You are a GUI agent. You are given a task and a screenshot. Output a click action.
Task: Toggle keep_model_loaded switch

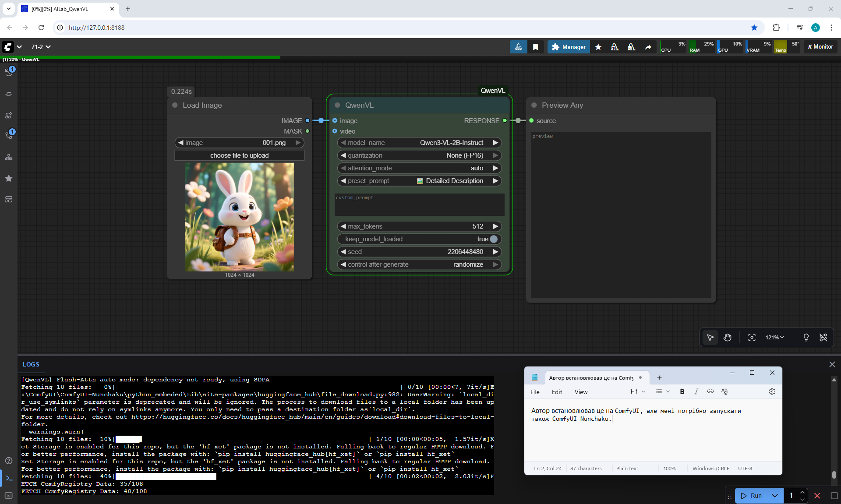pyautogui.click(x=494, y=239)
